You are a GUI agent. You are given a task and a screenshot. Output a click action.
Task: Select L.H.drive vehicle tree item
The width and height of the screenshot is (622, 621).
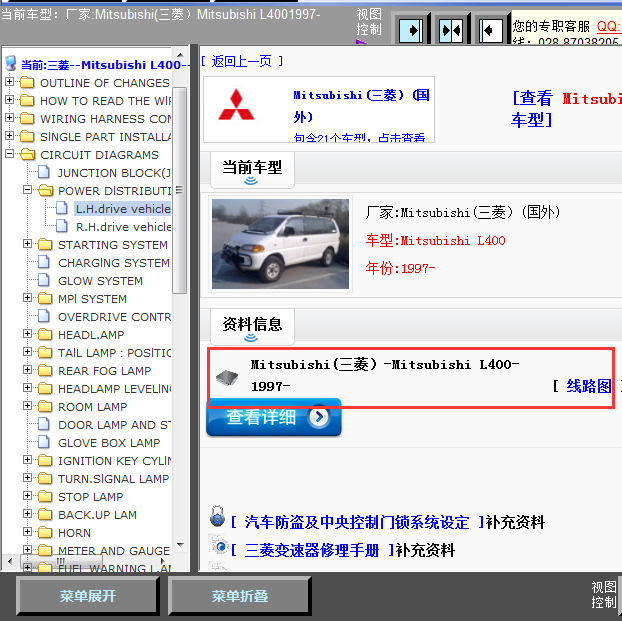coord(123,209)
